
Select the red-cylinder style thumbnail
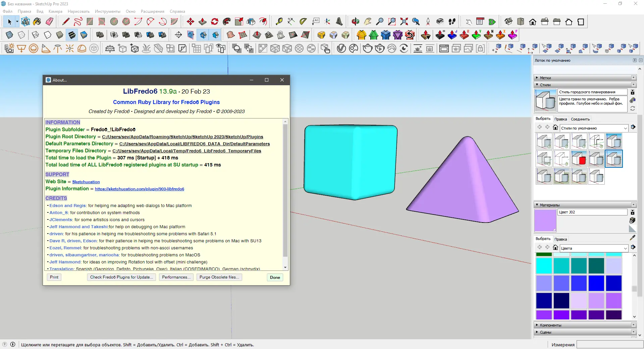579,159
